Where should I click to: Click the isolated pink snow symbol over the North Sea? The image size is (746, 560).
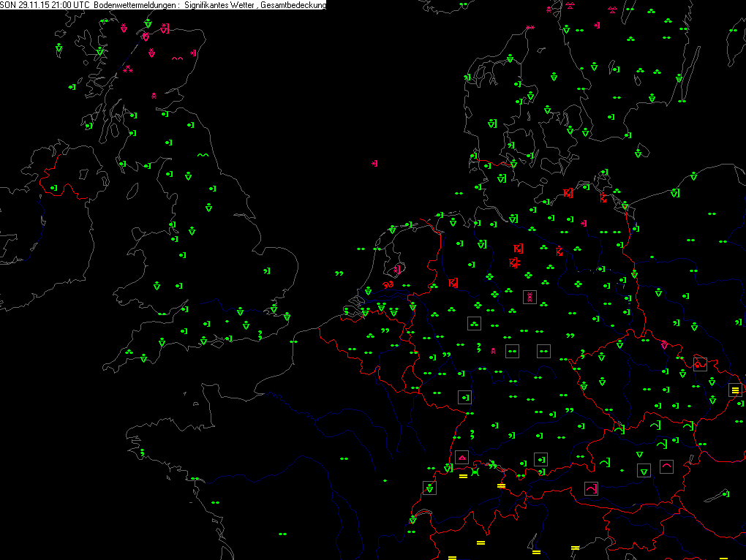(x=374, y=163)
